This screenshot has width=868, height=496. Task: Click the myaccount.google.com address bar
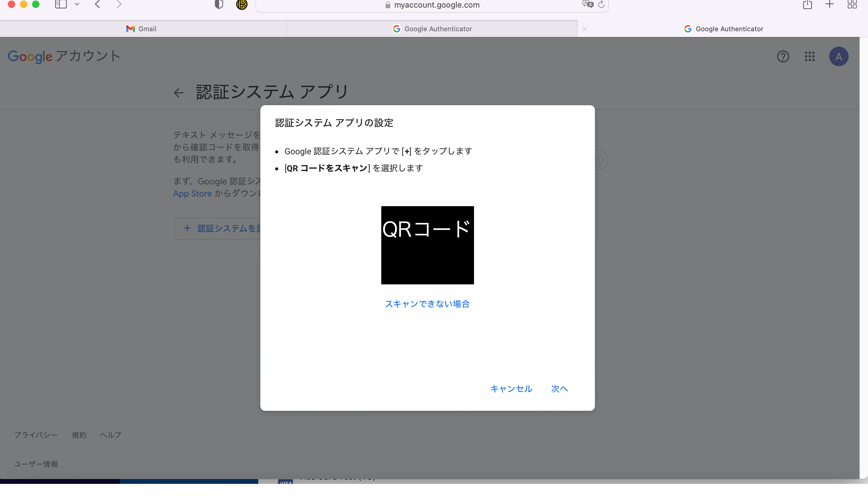point(436,5)
